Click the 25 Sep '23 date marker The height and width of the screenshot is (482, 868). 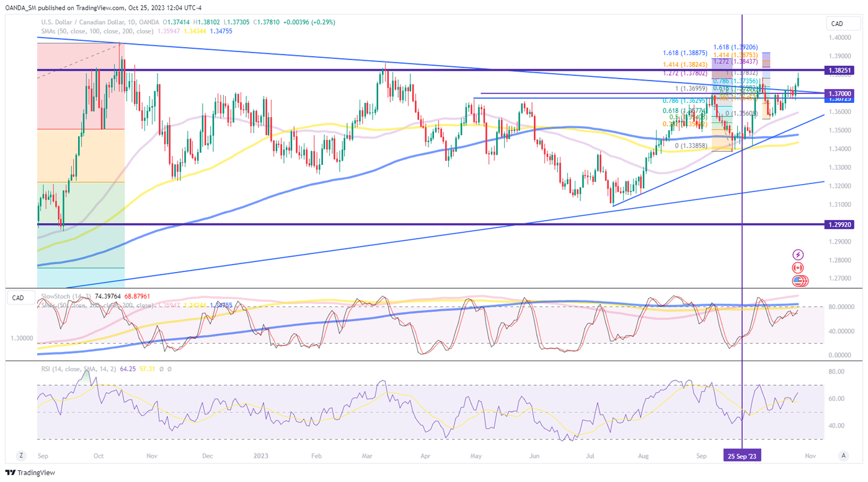tap(742, 455)
